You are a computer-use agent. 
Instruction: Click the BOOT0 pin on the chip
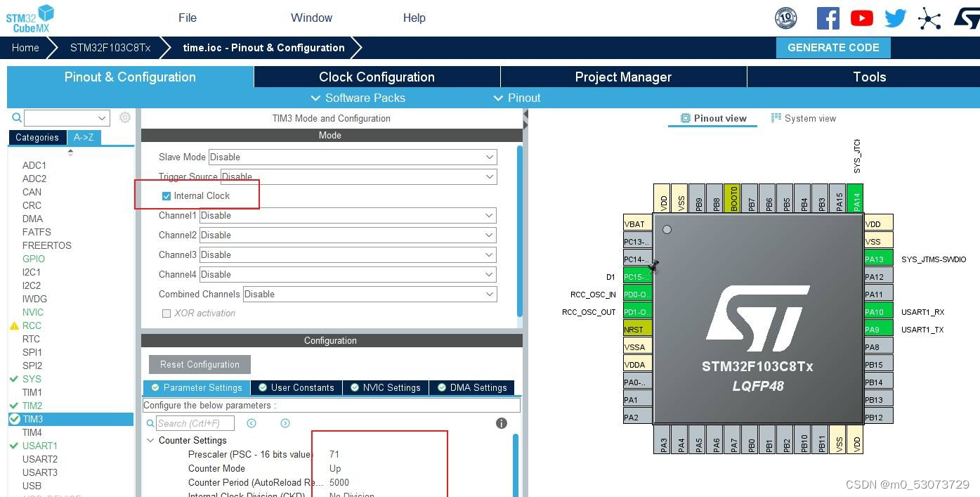click(x=732, y=198)
